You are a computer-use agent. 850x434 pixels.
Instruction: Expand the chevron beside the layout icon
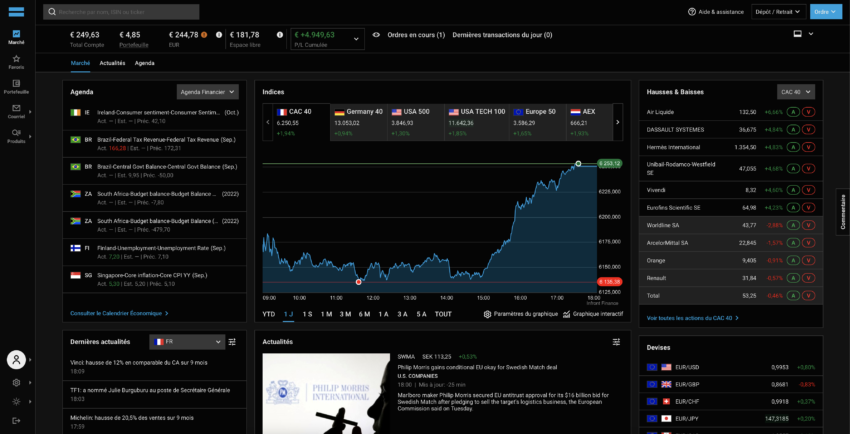click(x=811, y=34)
